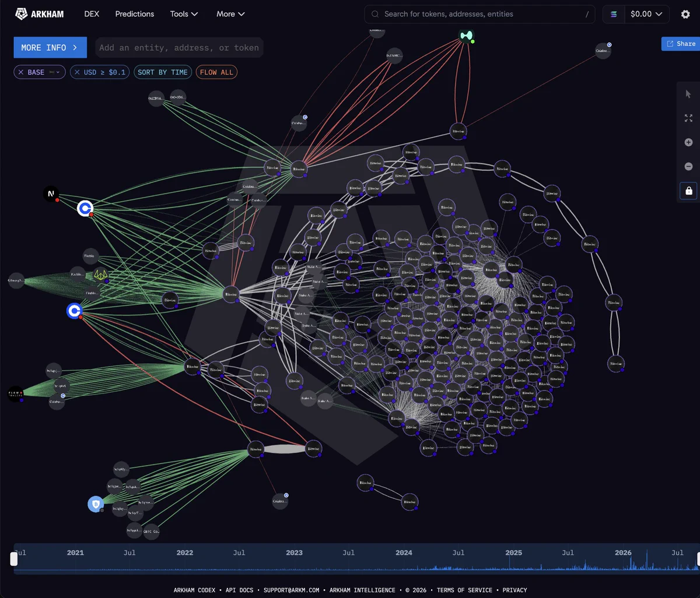Open the Tools dropdown menu
The height and width of the screenshot is (598, 700).
(184, 14)
